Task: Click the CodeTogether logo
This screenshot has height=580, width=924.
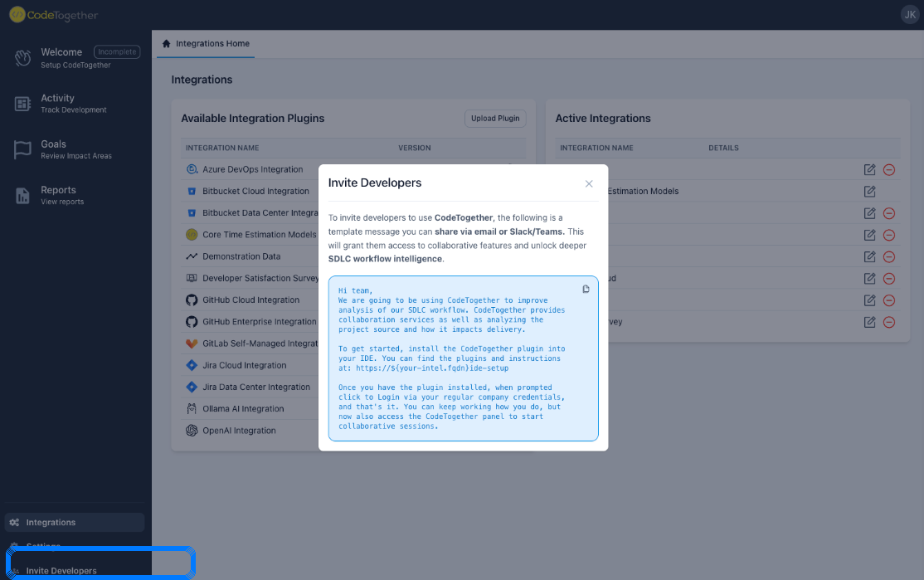Action: tap(53, 14)
